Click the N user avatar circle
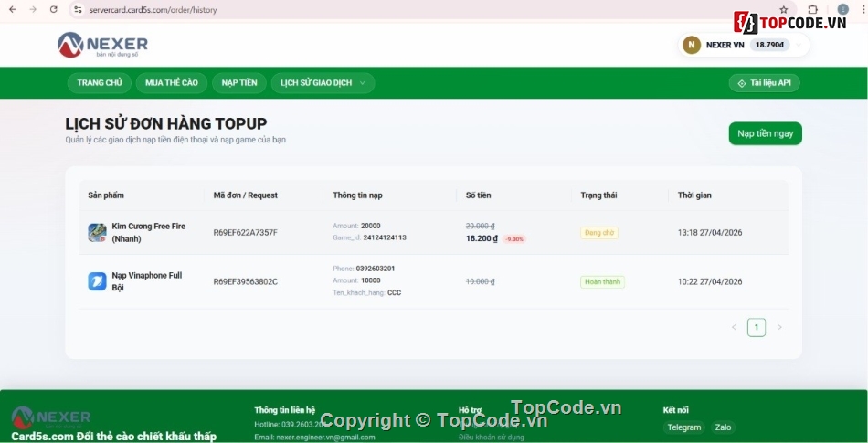 click(x=692, y=45)
